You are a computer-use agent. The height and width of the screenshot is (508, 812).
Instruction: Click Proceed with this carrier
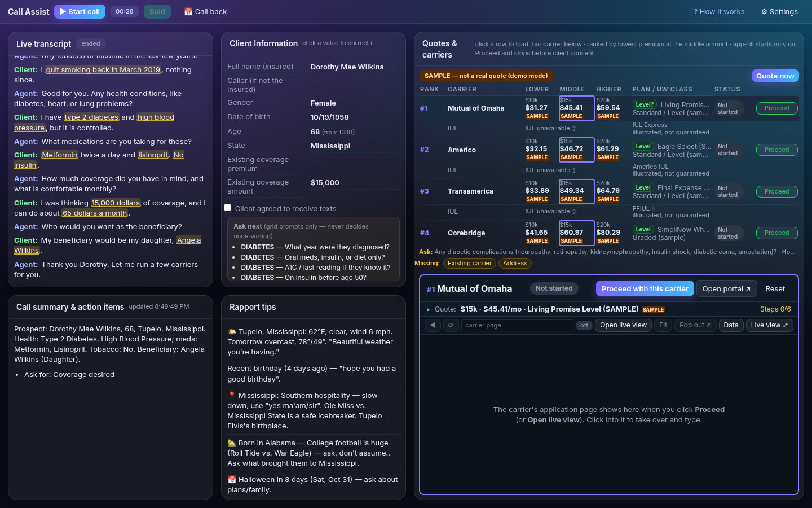click(x=645, y=288)
